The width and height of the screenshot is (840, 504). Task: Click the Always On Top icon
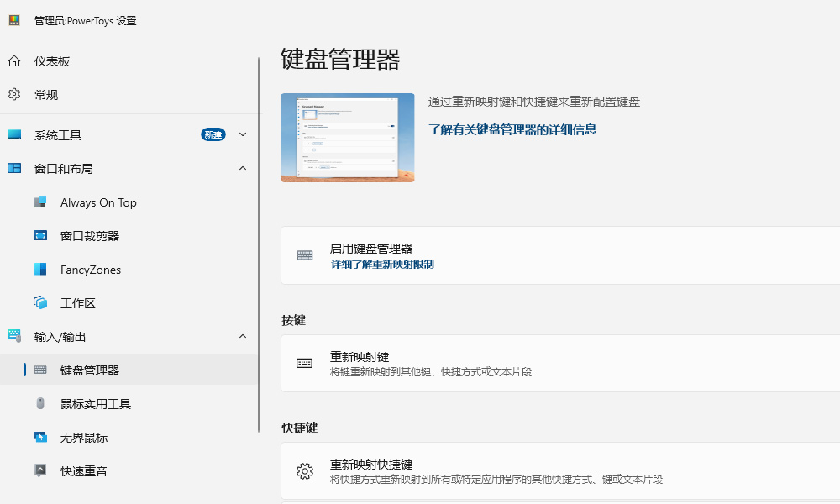point(40,202)
